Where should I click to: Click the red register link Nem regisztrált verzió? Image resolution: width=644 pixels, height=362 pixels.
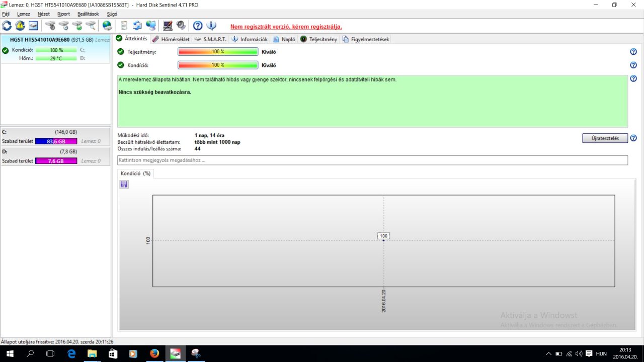286,27
